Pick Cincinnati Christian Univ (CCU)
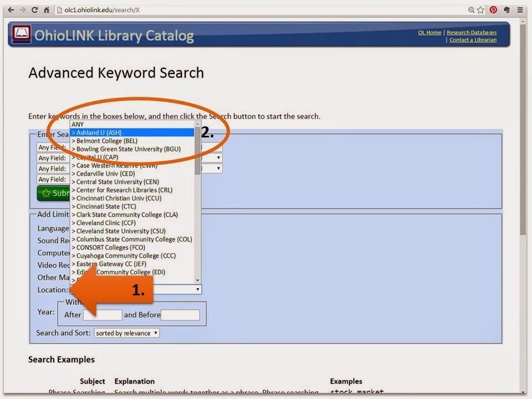 (x=132, y=198)
